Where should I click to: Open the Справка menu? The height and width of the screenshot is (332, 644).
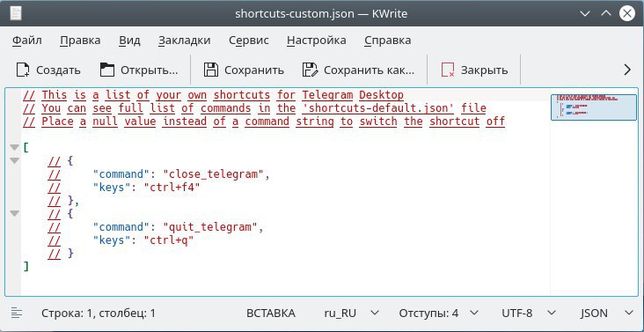388,41
